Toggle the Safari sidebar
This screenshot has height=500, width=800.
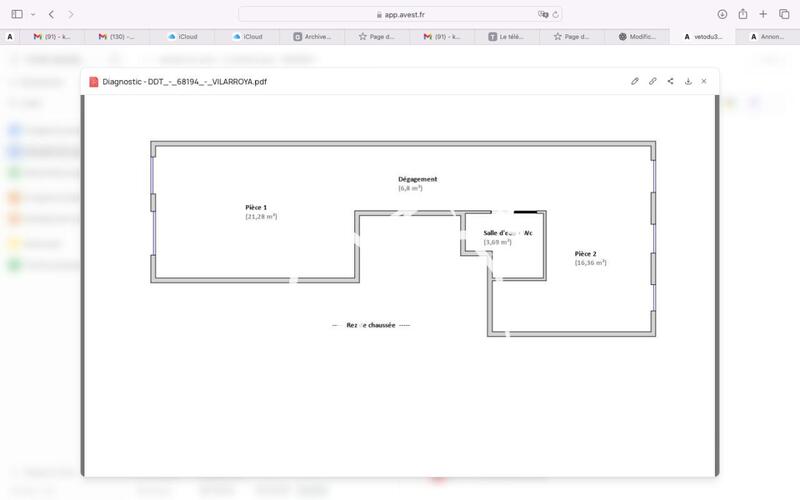17,14
